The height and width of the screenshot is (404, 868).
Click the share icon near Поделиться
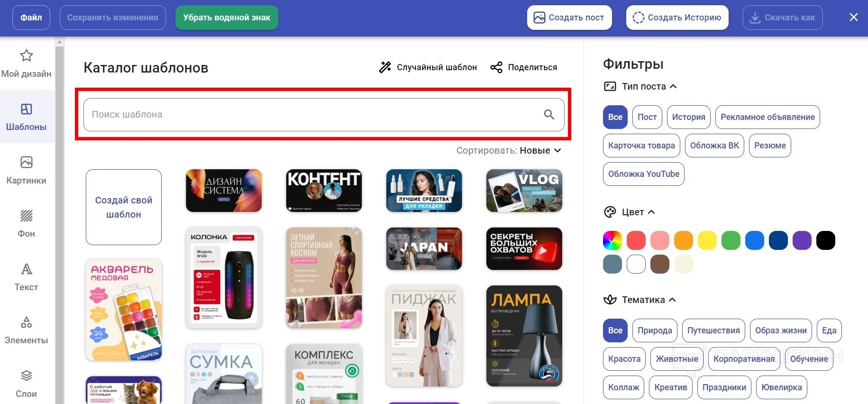point(496,67)
